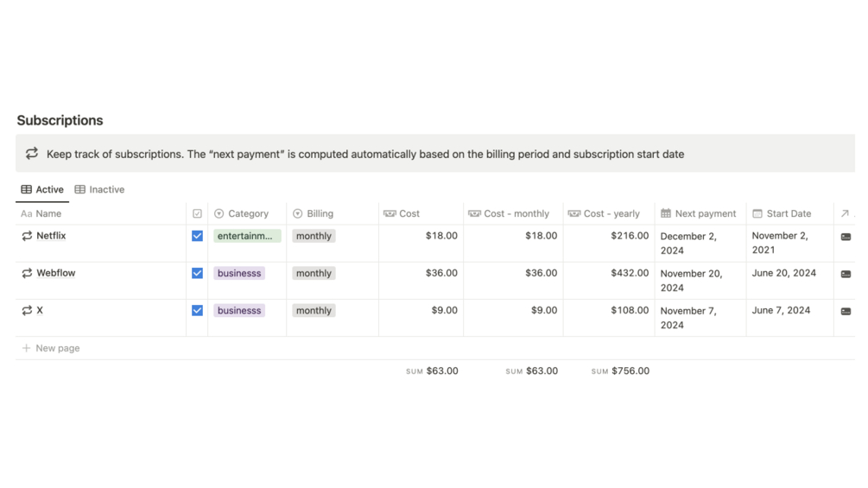868x488 pixels.
Task: Click the Cost - monthly SUM $63.00 total
Action: 531,371
